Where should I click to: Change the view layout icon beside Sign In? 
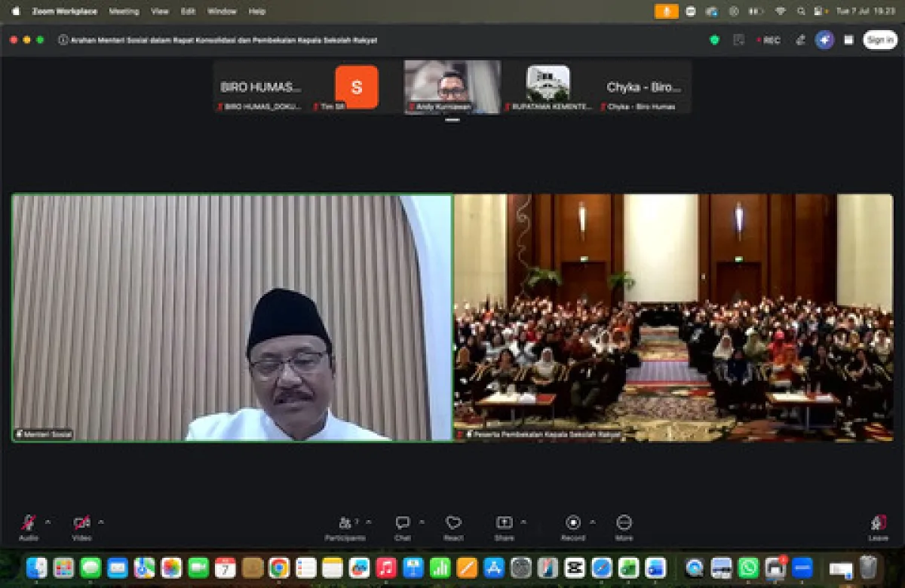[848, 40]
